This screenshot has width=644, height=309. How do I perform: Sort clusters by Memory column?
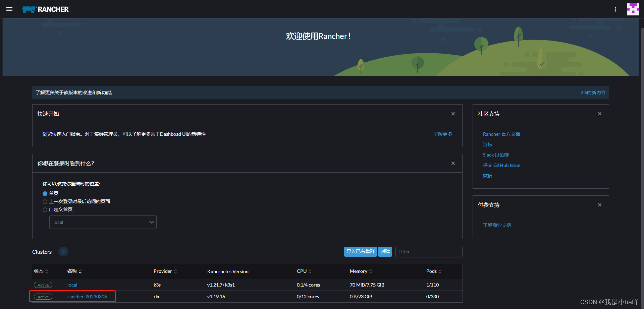point(361,271)
